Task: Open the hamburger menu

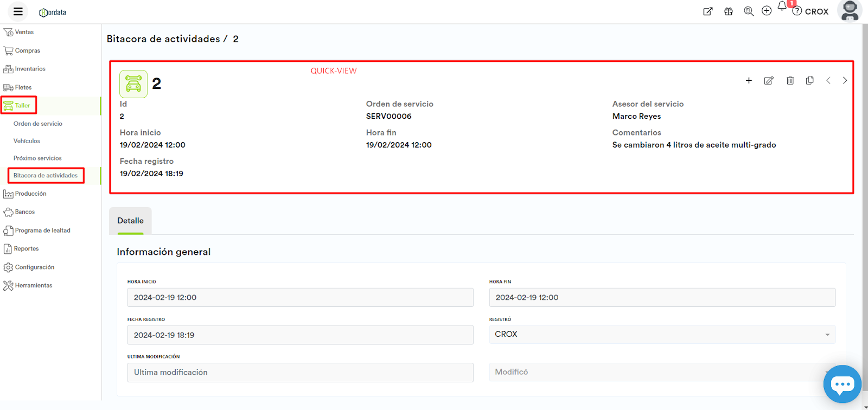Action: (18, 11)
